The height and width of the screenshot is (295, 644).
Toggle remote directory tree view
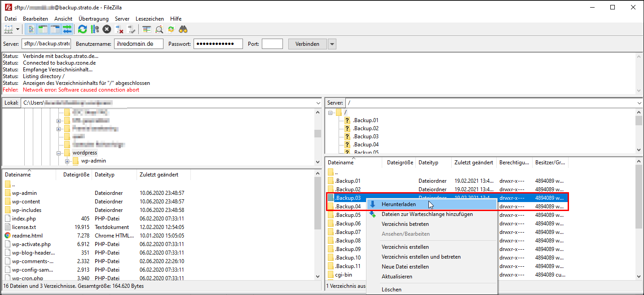[55, 29]
